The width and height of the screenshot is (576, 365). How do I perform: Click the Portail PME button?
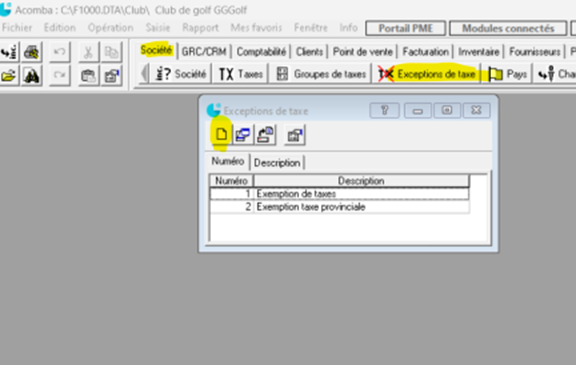pyautogui.click(x=406, y=28)
